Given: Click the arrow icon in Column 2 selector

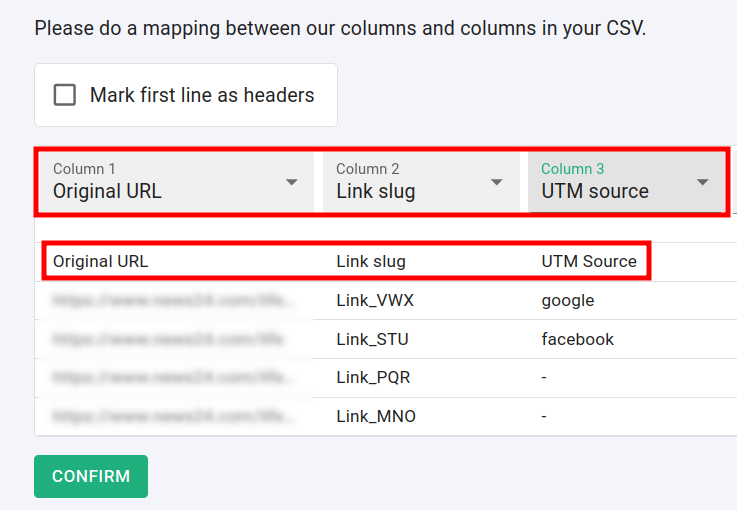Looking at the screenshot, I should [x=496, y=182].
